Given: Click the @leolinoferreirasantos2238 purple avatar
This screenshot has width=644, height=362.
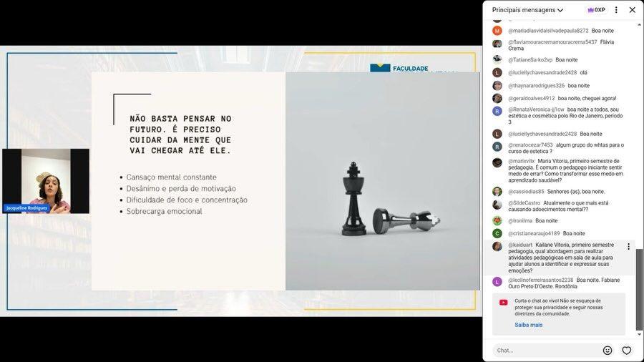Looking at the screenshot, I should (497, 281).
